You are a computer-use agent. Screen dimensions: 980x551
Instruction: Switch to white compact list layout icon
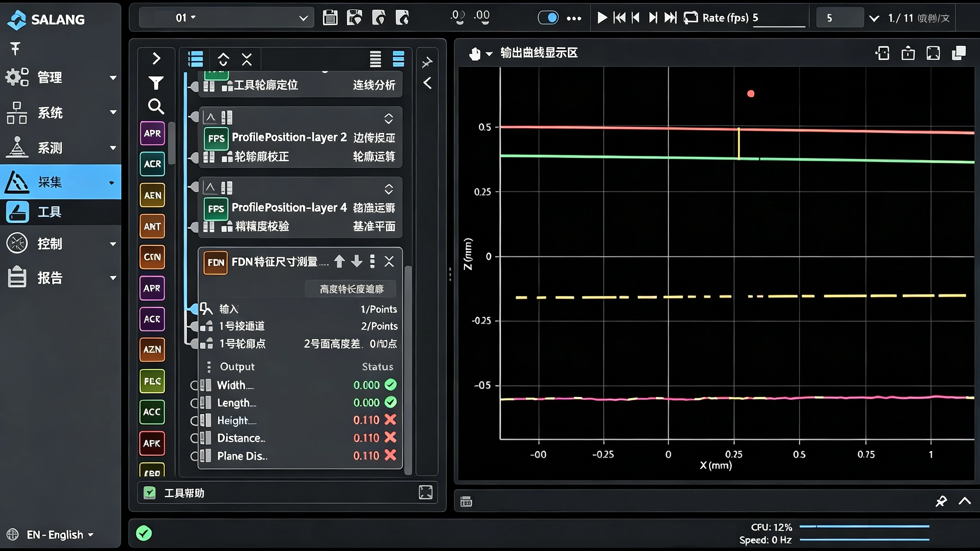point(375,59)
